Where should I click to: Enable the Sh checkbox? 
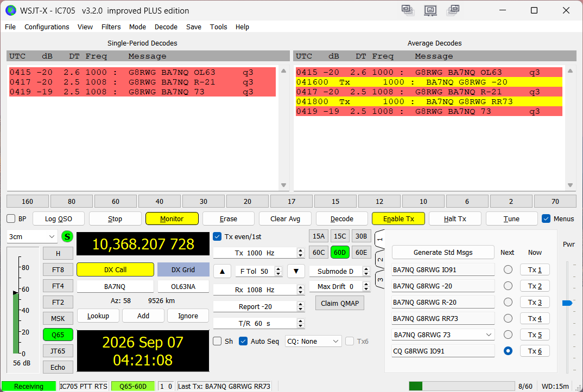pos(218,341)
